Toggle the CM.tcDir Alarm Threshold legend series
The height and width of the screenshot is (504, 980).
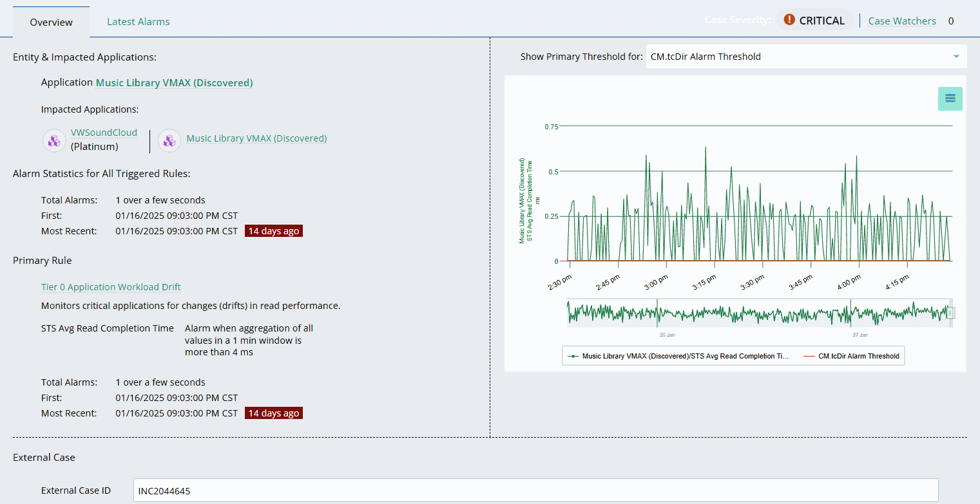point(850,356)
